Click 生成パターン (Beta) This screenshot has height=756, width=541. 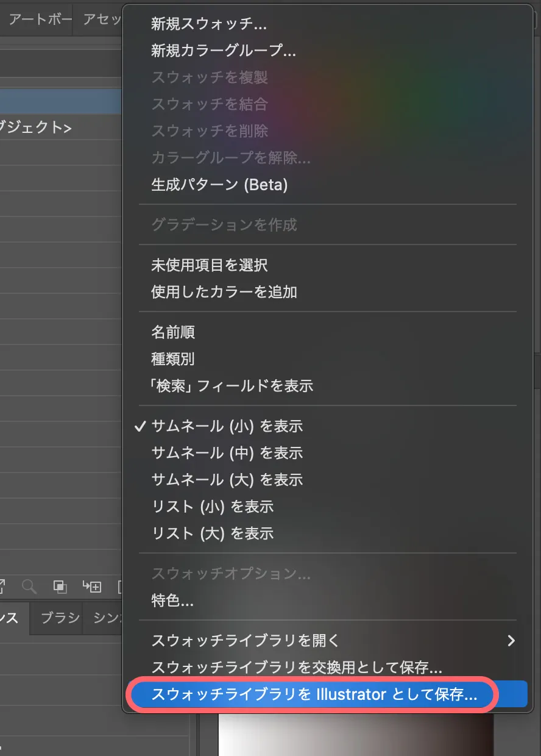pos(219,184)
